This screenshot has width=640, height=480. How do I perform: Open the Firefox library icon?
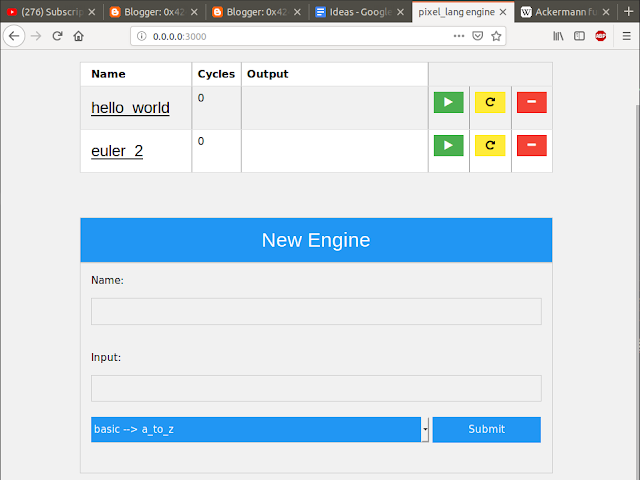[558, 36]
